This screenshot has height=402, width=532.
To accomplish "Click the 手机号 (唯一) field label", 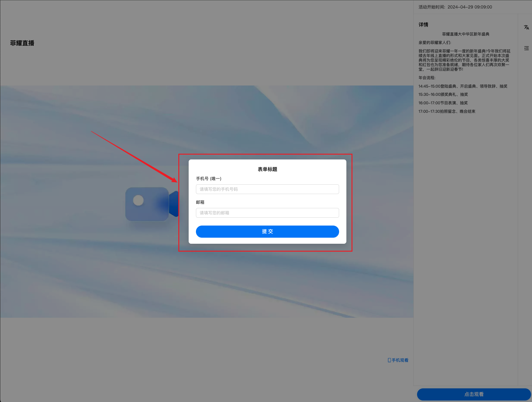I will tap(209, 179).
